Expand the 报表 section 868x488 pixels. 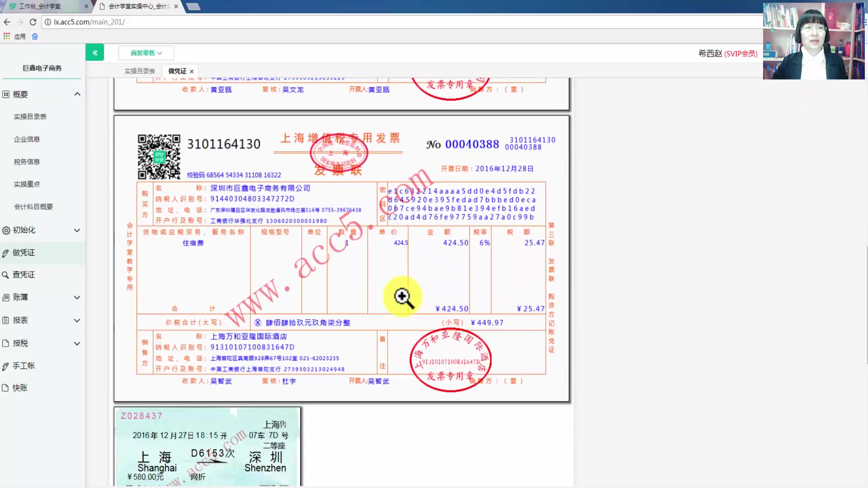77,320
